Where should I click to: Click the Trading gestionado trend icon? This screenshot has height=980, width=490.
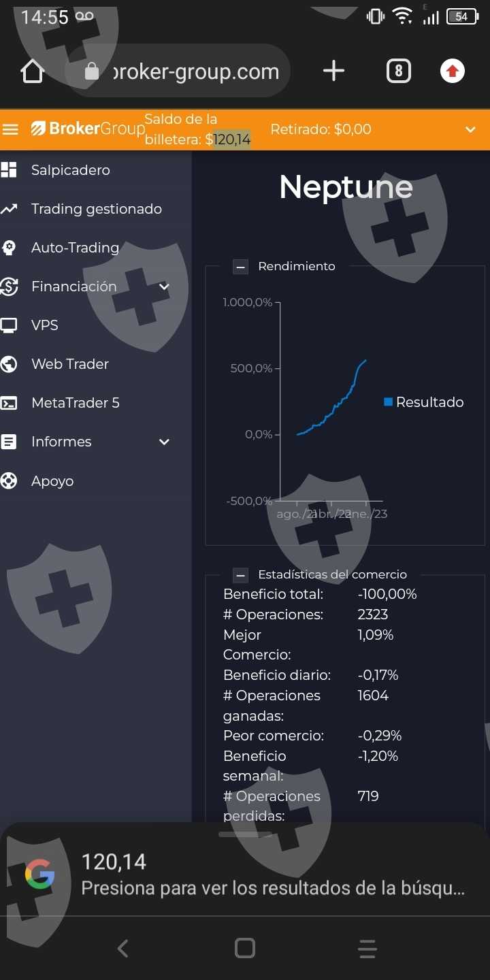(9, 209)
